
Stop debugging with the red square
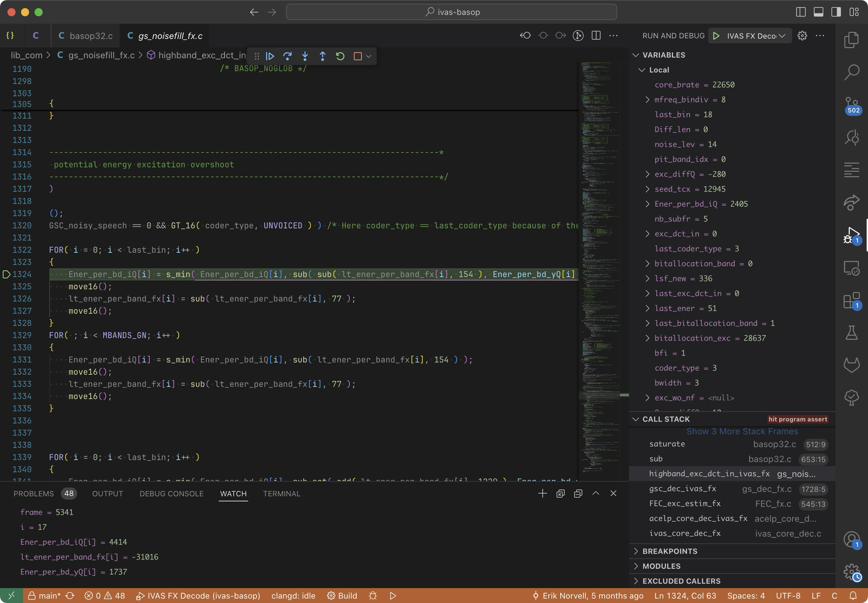(357, 56)
